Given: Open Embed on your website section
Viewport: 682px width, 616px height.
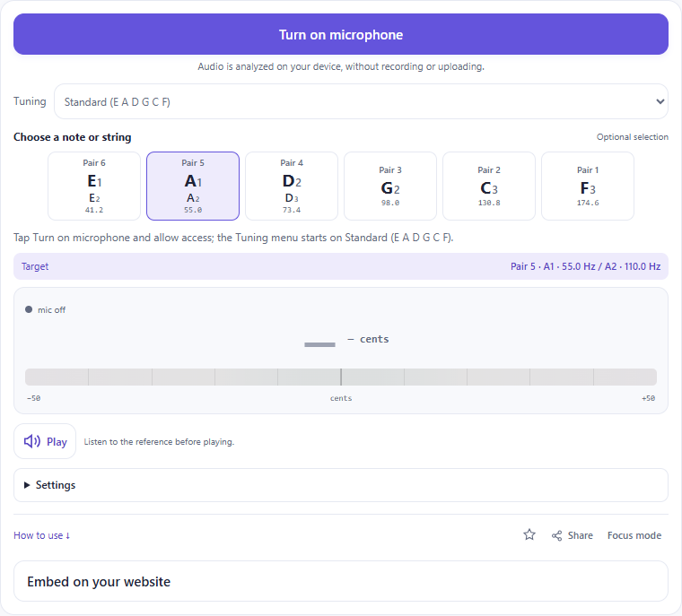Looking at the screenshot, I should pos(341,582).
